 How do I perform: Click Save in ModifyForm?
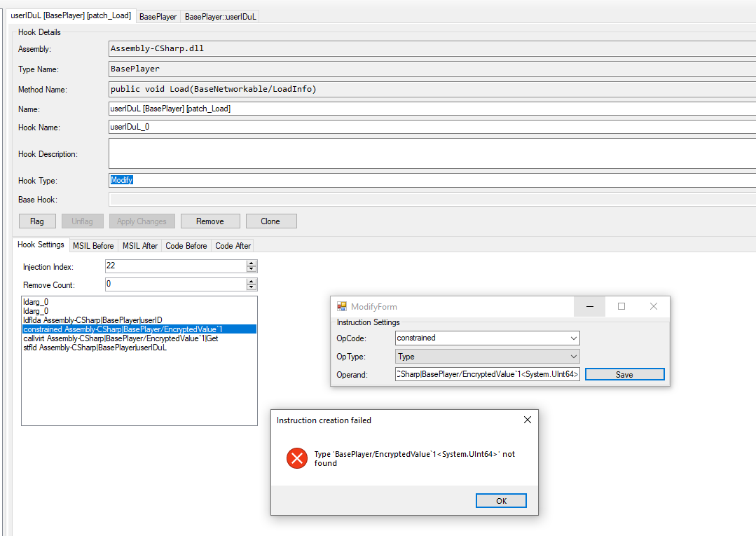[x=624, y=375]
